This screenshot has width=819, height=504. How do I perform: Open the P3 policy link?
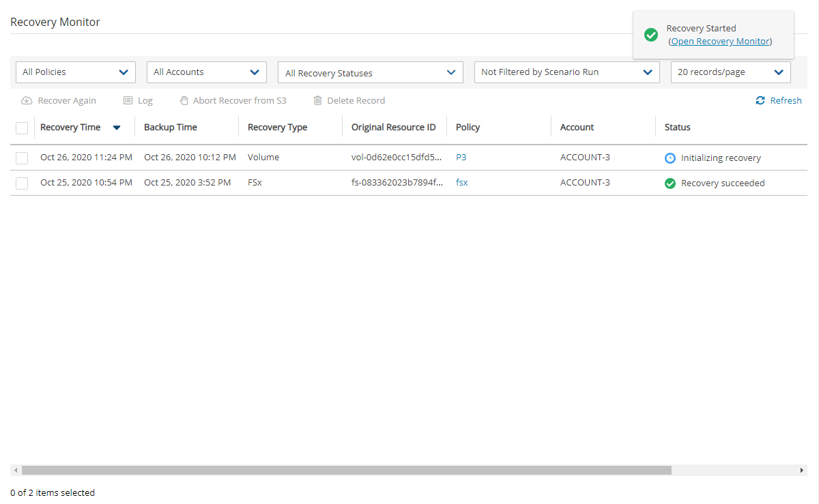click(x=461, y=158)
